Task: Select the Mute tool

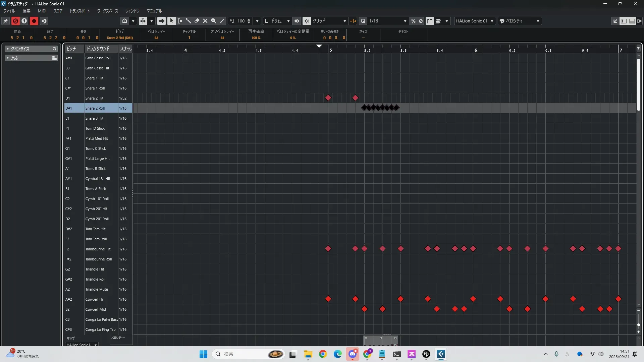Action: pos(205,21)
